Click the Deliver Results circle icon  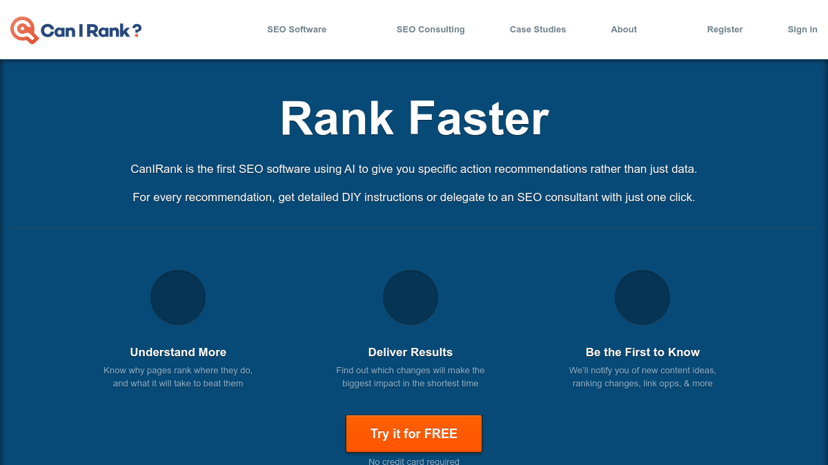click(410, 297)
